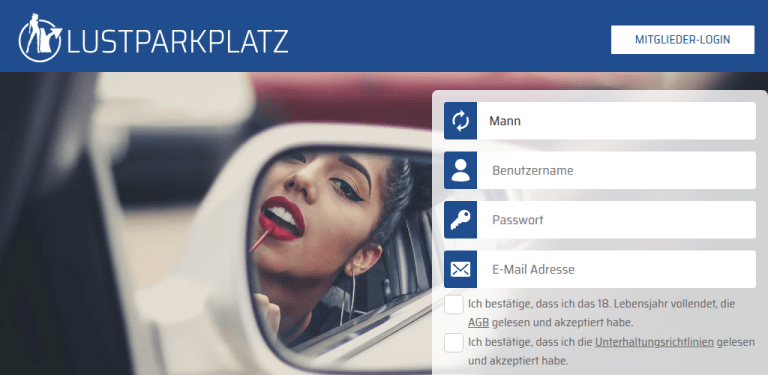Click the key icon beside Passwort
Viewport: 768px width, 375px height.
coord(460,219)
